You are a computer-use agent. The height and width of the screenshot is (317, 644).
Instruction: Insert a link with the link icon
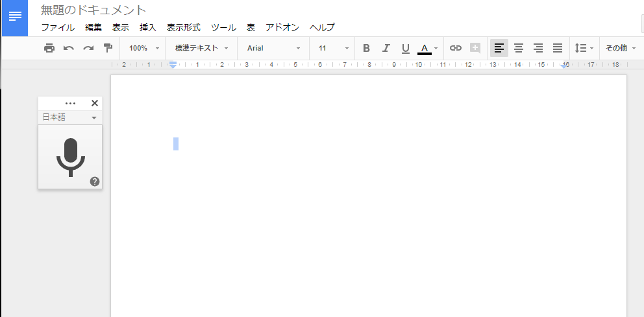click(456, 48)
